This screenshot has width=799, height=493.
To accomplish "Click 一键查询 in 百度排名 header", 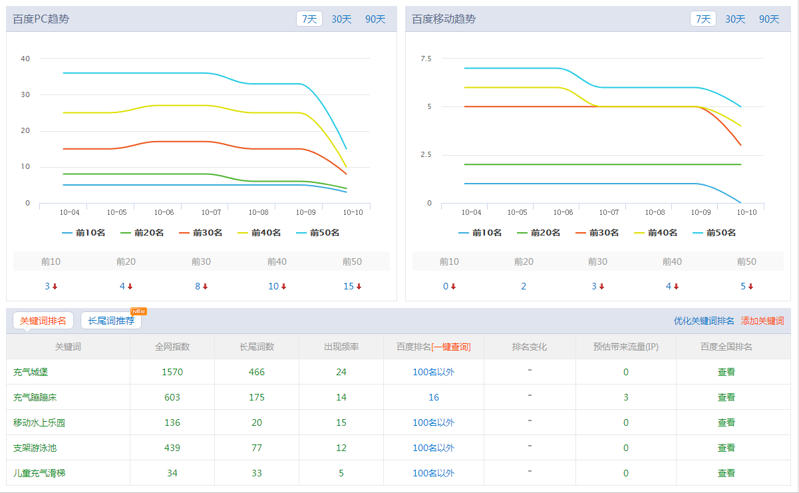I will (x=451, y=347).
